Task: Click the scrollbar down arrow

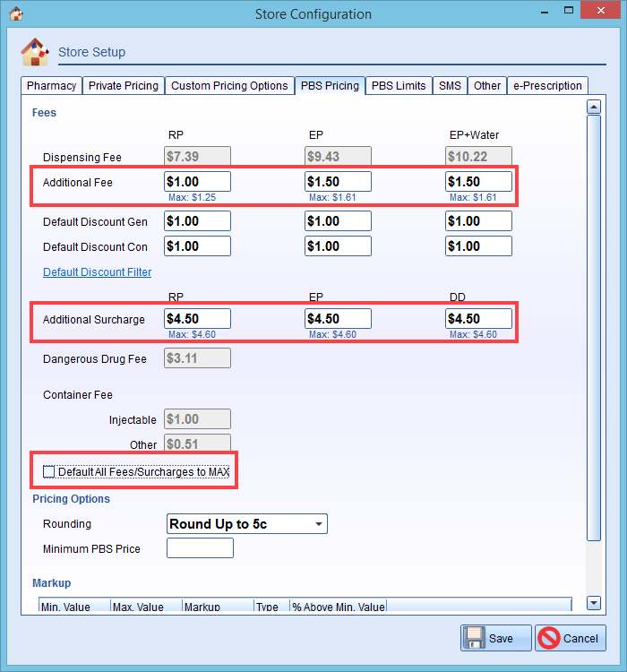Action: (x=594, y=603)
